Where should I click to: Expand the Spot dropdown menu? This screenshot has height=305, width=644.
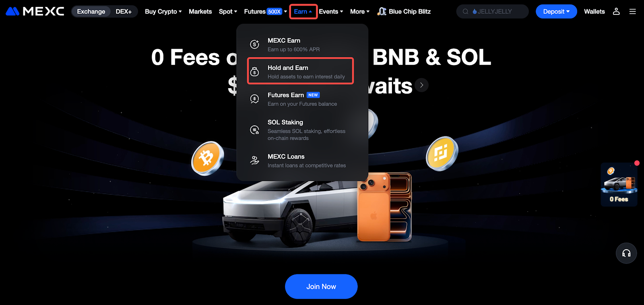coord(228,11)
